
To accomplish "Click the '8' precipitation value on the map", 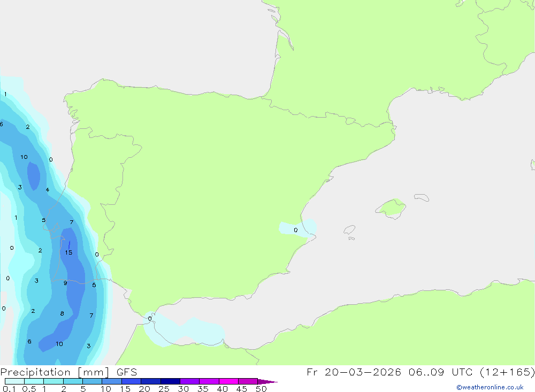I will point(62,313).
